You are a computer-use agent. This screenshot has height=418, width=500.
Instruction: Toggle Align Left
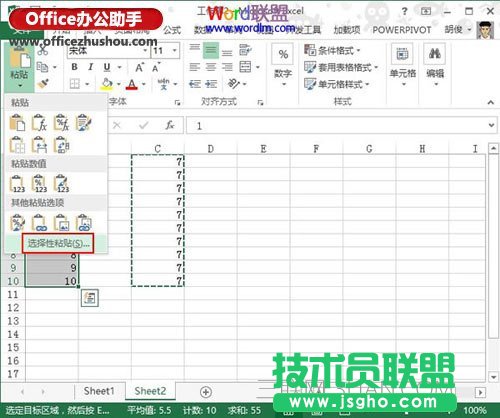pos(195,67)
